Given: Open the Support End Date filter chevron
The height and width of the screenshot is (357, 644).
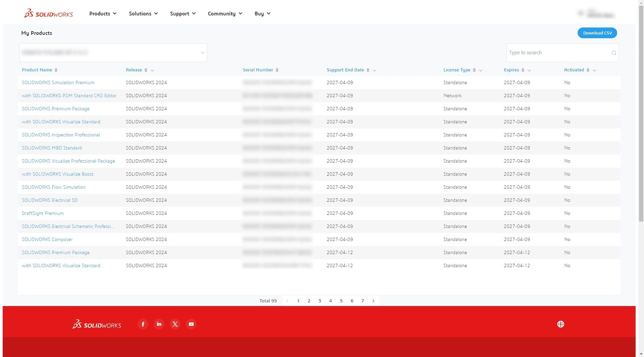Looking at the screenshot, I should (374, 70).
